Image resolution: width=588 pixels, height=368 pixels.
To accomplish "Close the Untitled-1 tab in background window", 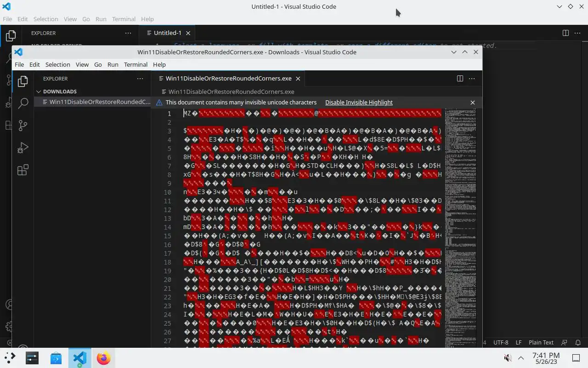I will (x=188, y=33).
